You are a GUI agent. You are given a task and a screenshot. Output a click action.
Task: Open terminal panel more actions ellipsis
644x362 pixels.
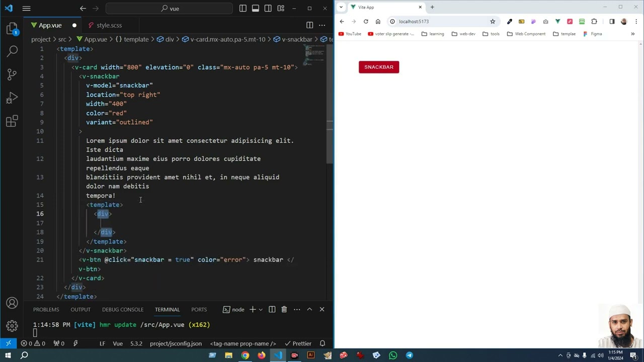point(297,310)
